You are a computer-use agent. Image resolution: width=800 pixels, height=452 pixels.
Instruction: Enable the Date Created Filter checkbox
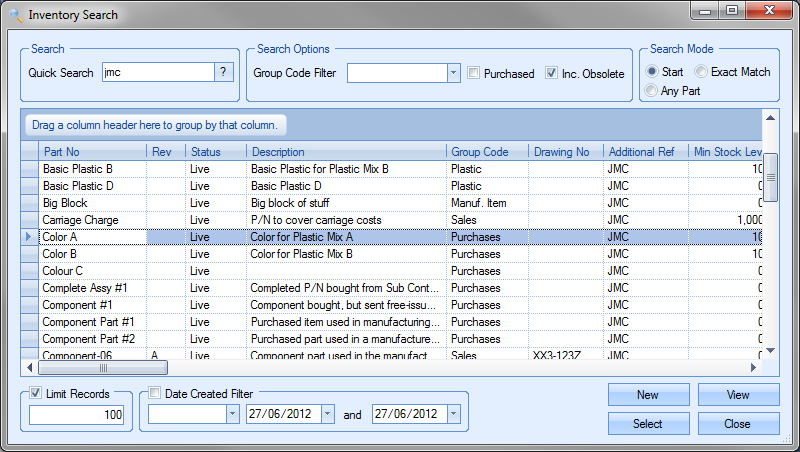point(155,394)
